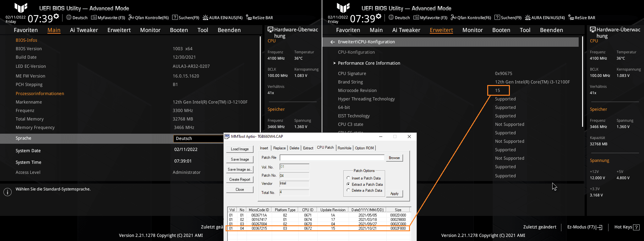Open Beenden tab in right BIOS

coord(551,30)
